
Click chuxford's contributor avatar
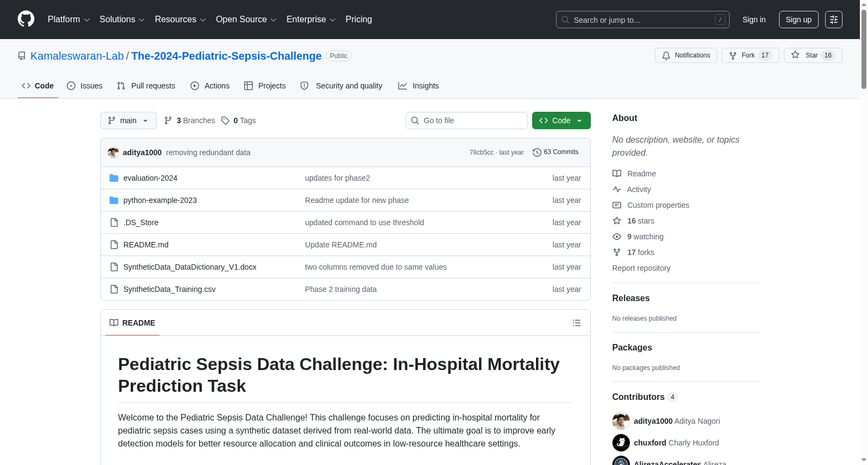click(621, 443)
